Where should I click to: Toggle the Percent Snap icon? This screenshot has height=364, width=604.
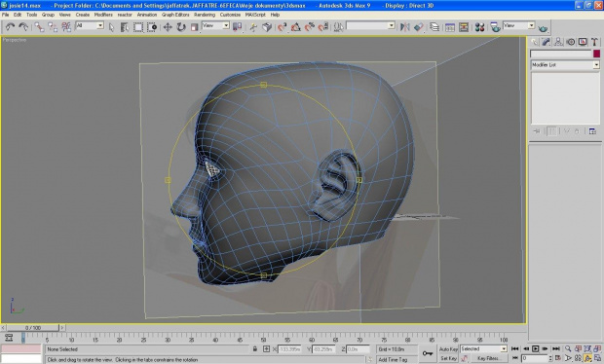(x=310, y=27)
